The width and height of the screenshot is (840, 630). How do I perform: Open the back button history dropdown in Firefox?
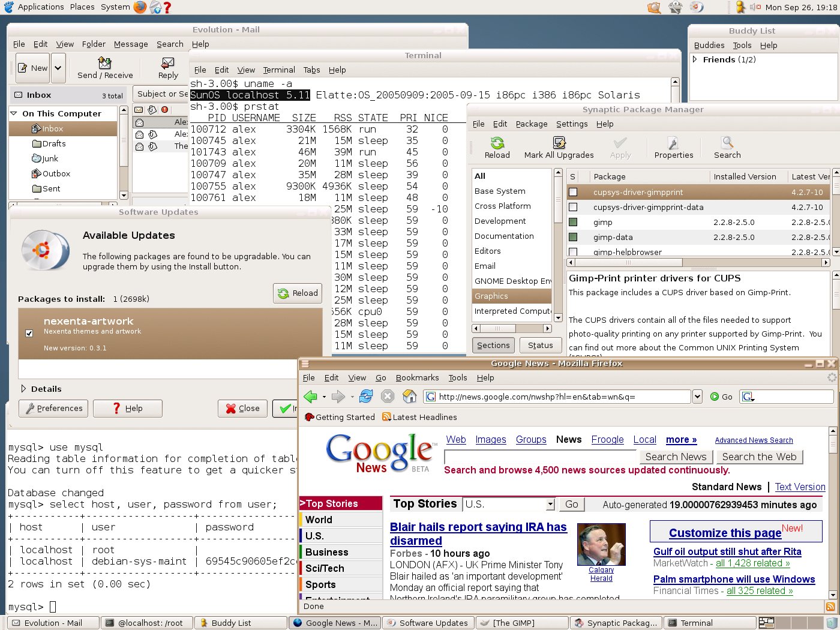(324, 397)
